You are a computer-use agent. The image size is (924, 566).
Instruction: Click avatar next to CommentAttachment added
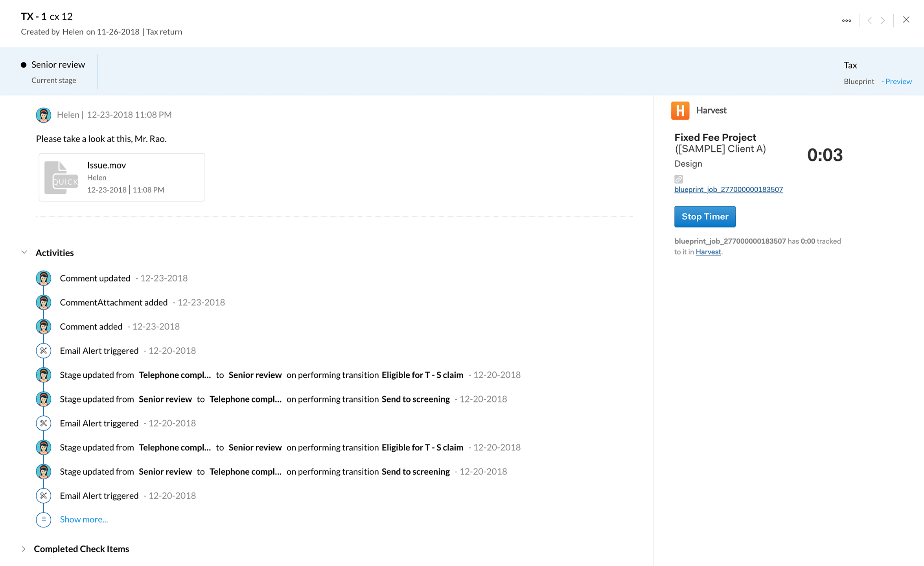coord(43,302)
